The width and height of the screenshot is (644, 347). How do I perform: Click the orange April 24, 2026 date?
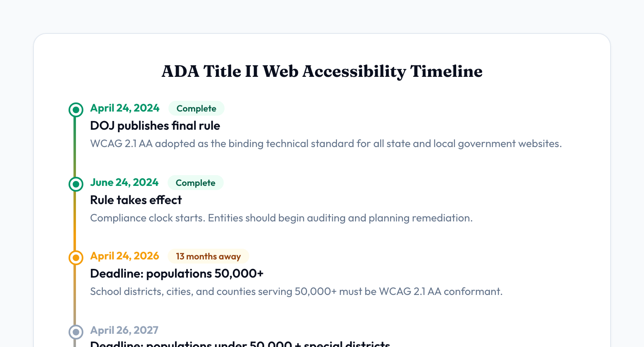[x=124, y=256]
